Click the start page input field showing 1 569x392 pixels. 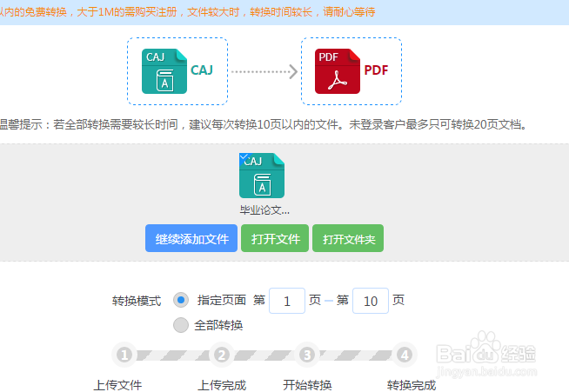coord(287,301)
